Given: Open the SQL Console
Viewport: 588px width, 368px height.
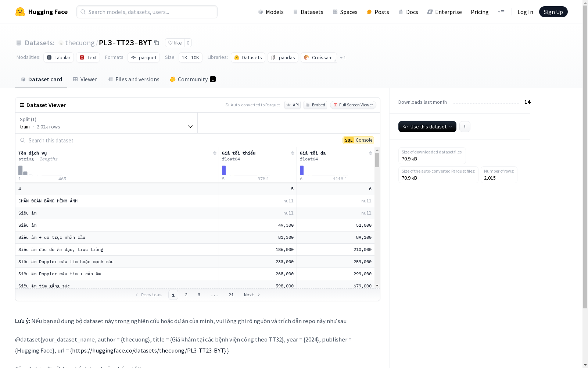Looking at the screenshot, I should click(358, 140).
